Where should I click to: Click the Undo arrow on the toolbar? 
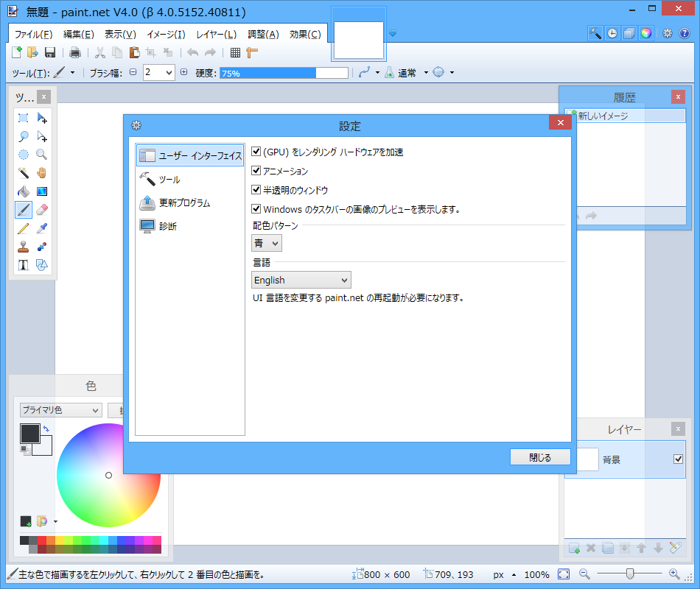(192, 52)
